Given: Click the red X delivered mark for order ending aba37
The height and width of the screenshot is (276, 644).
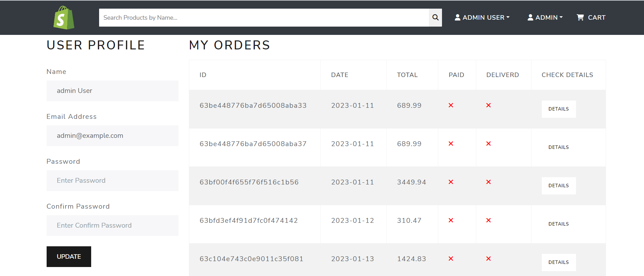Looking at the screenshot, I should [488, 144].
